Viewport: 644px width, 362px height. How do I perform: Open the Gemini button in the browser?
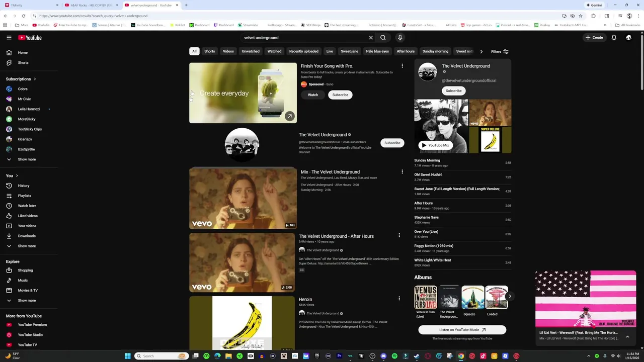[594, 5]
